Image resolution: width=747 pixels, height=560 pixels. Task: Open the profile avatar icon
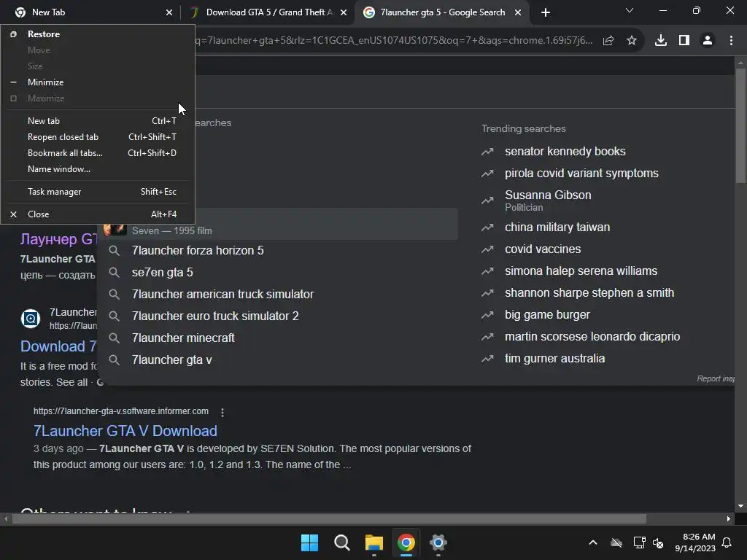tap(708, 41)
